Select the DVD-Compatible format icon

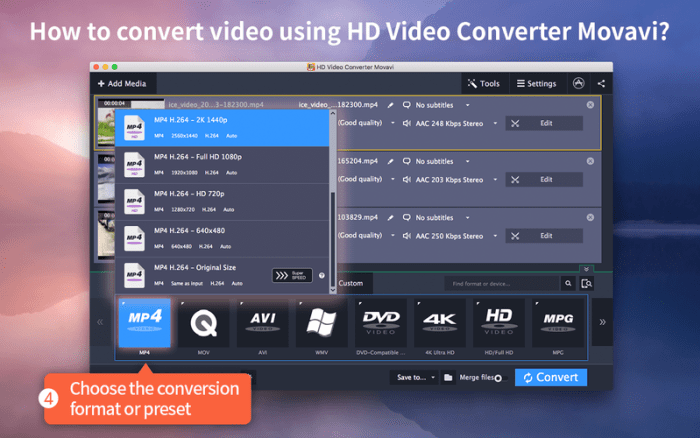[x=381, y=323]
